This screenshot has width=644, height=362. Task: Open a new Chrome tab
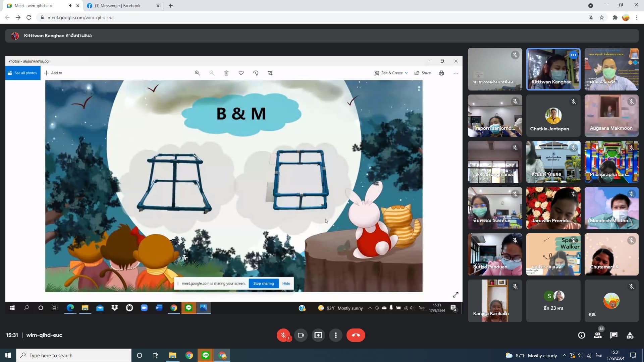[171, 6]
